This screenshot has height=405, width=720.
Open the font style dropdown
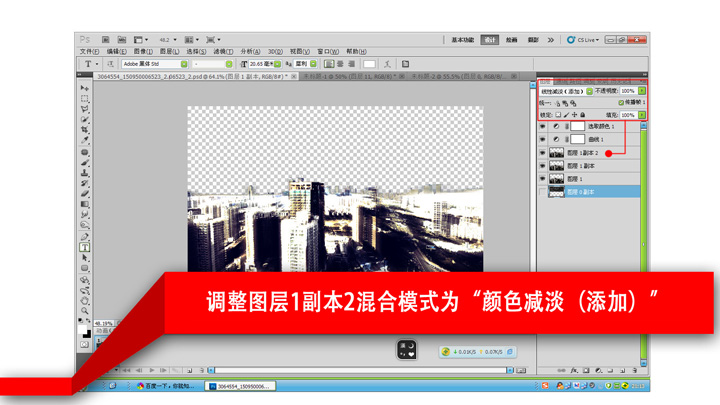(229, 64)
